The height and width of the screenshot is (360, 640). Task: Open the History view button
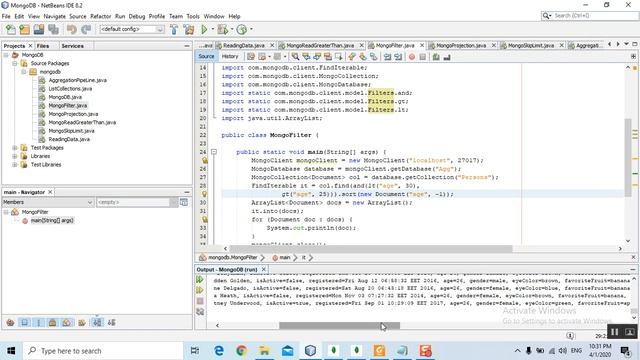(230, 56)
